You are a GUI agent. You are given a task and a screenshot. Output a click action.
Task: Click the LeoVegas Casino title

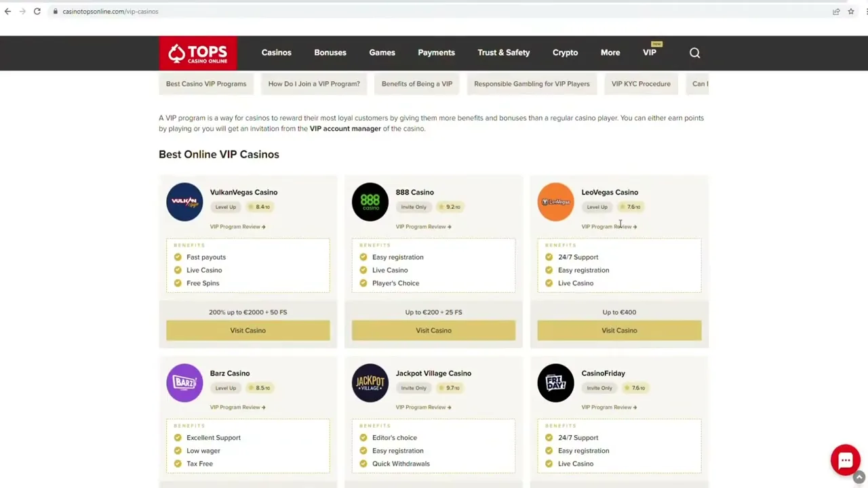click(x=610, y=192)
